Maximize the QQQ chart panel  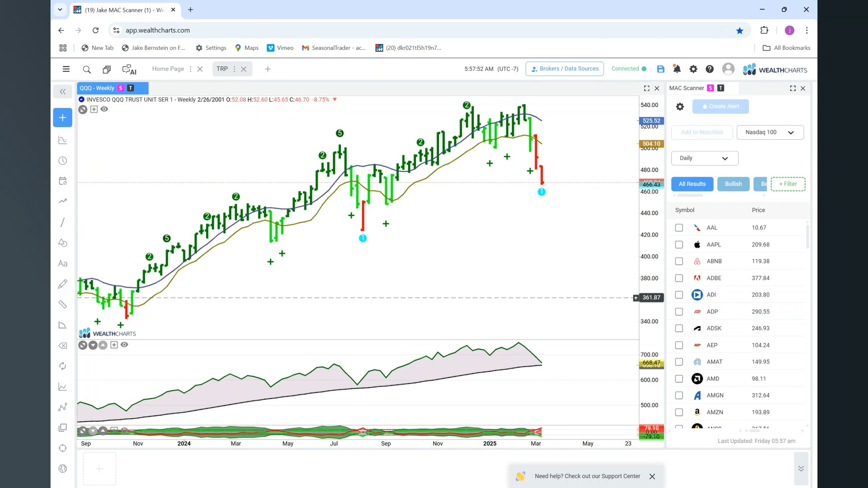646,89
